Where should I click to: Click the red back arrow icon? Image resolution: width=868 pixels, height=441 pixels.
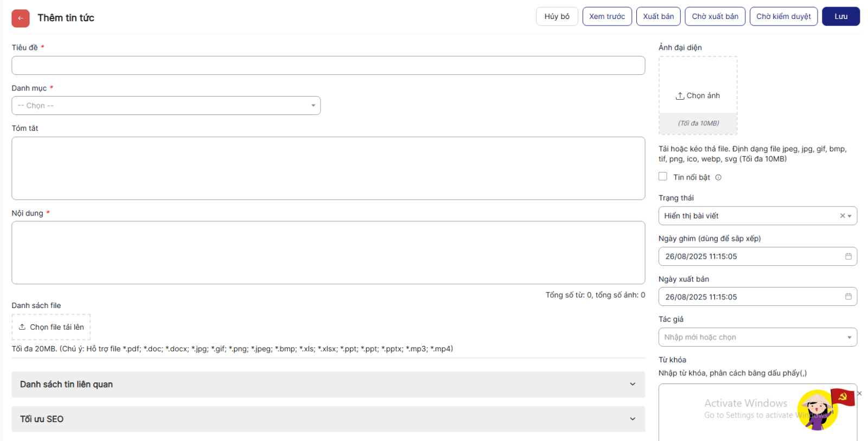21,18
